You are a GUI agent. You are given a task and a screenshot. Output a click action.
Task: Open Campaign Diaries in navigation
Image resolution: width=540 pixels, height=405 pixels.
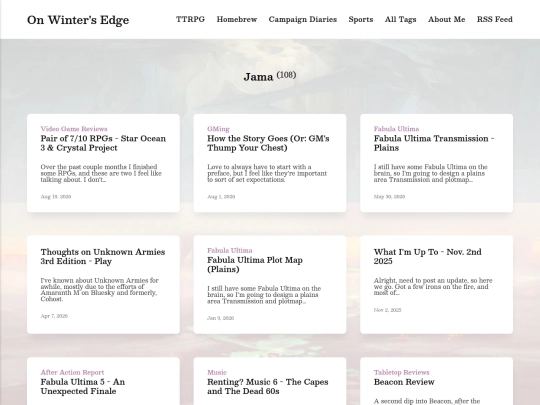pos(303,19)
